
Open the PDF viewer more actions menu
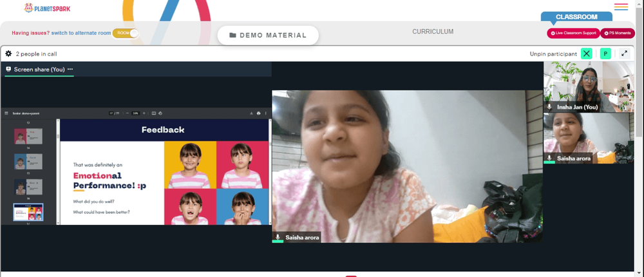[266, 113]
